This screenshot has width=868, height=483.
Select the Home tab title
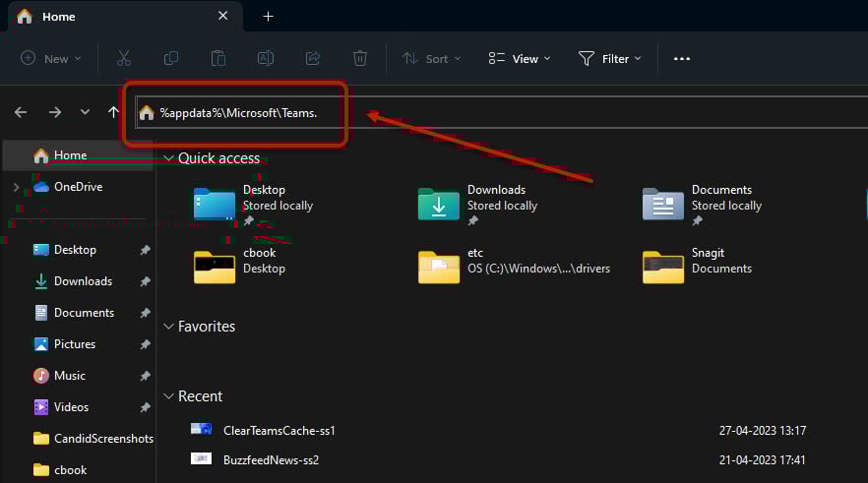(x=59, y=17)
